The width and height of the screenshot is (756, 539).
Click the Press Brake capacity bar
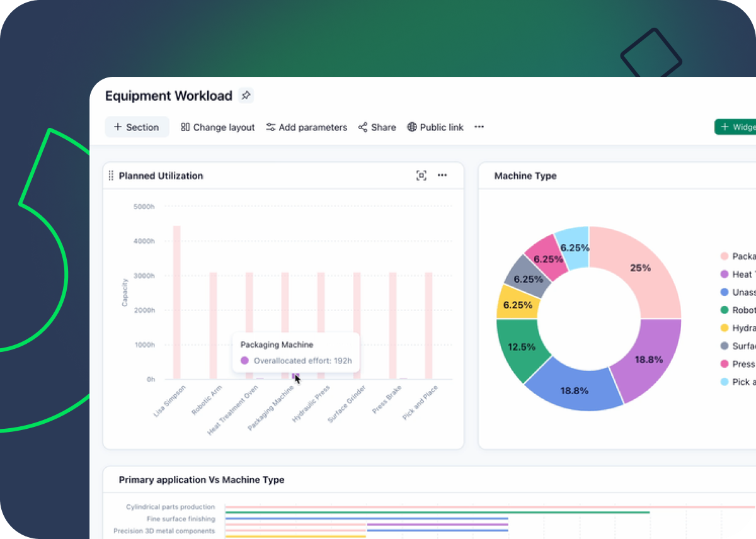point(392,326)
